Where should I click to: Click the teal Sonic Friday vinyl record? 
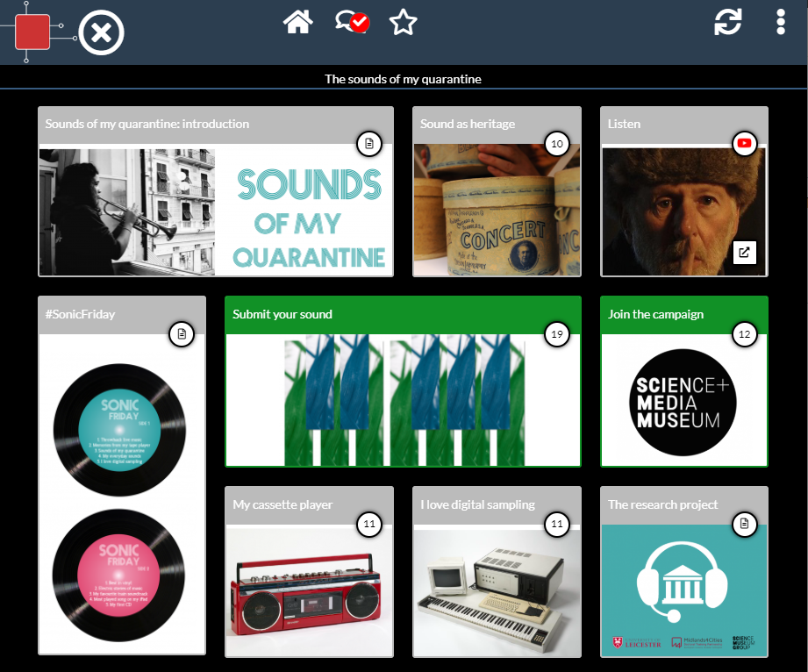119,430
